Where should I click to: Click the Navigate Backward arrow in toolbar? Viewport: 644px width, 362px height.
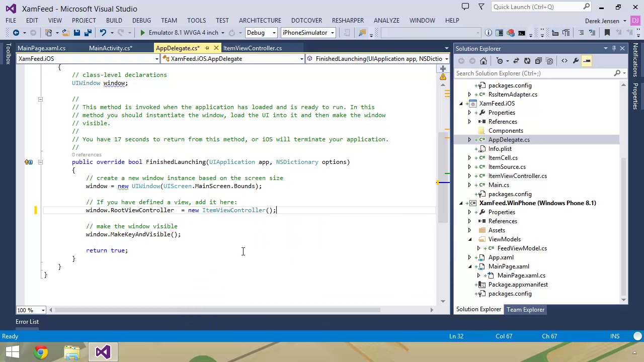point(16,33)
